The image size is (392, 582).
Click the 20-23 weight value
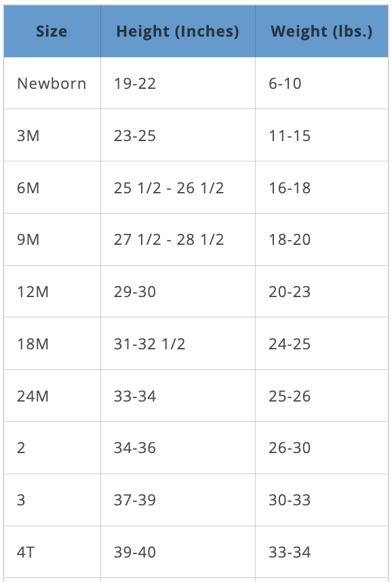click(290, 292)
